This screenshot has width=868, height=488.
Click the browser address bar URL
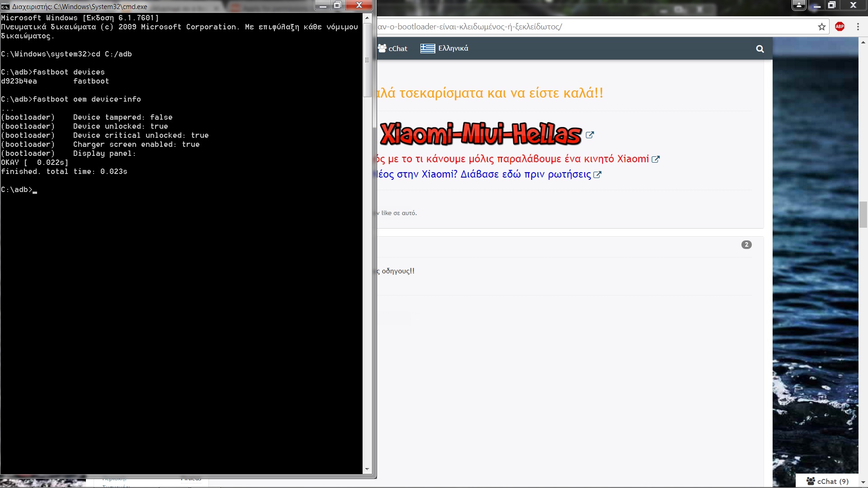[470, 27]
